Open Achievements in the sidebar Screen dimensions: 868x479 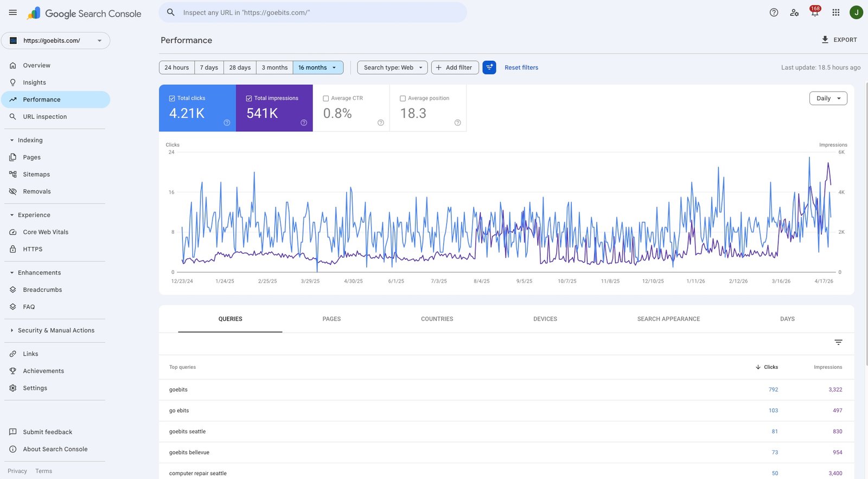55,371
